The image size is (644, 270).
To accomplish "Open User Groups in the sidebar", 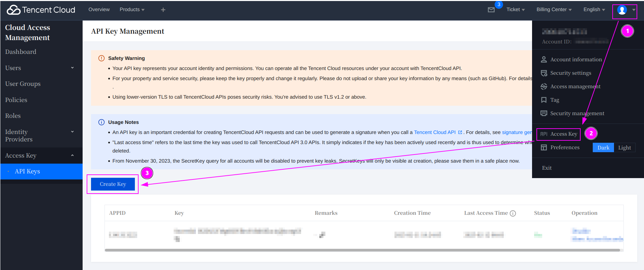I will [23, 83].
